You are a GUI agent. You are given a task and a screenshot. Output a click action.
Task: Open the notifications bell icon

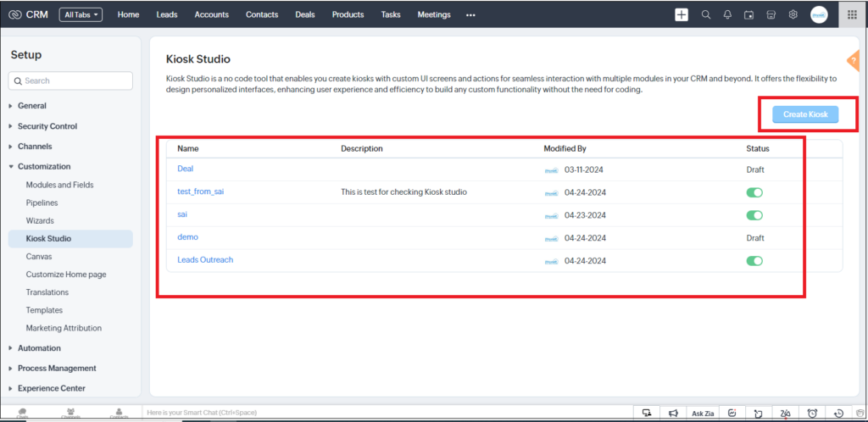(727, 15)
